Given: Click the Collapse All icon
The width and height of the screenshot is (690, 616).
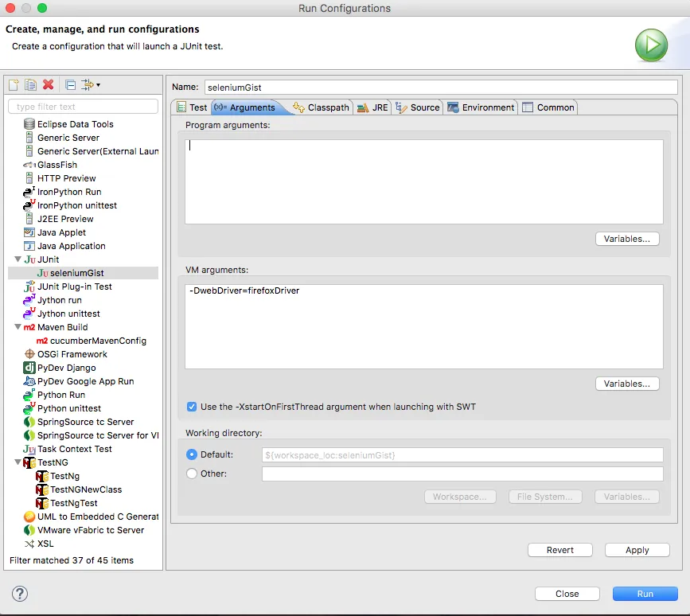Looking at the screenshot, I should tap(70, 84).
